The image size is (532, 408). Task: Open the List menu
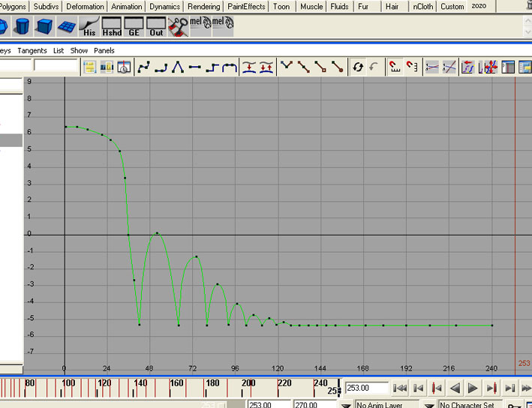[59, 51]
